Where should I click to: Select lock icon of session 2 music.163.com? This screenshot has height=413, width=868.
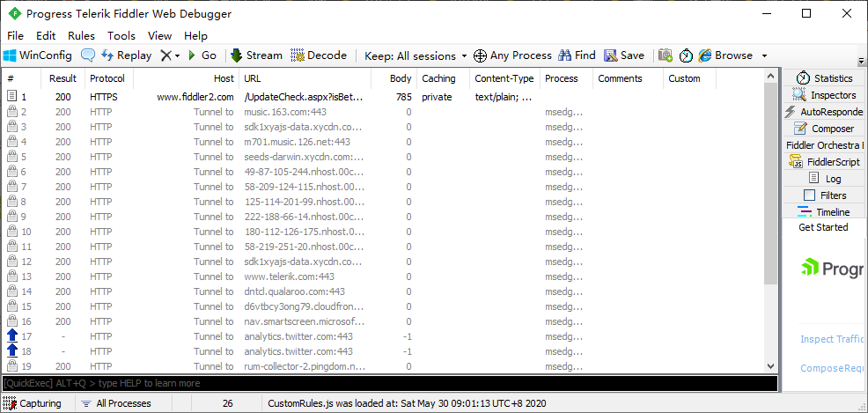(11, 112)
